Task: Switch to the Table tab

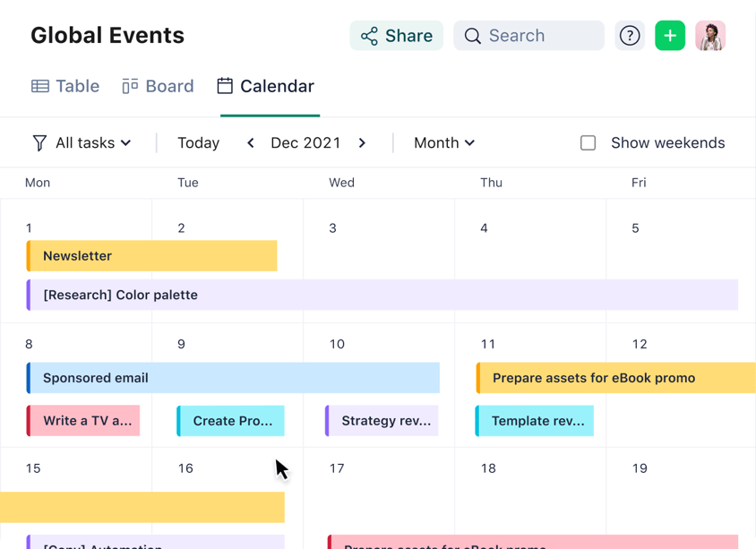Action: [x=65, y=86]
